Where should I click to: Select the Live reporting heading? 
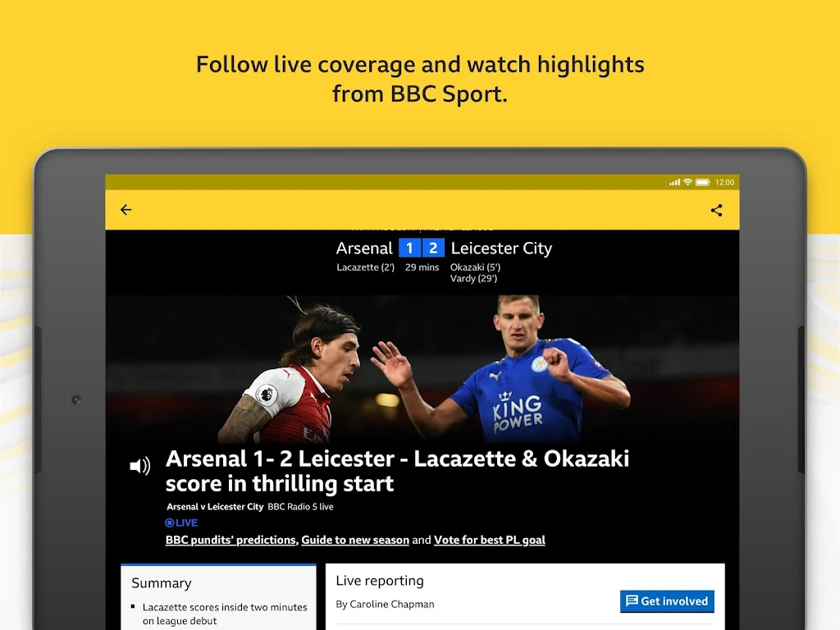tap(379, 581)
